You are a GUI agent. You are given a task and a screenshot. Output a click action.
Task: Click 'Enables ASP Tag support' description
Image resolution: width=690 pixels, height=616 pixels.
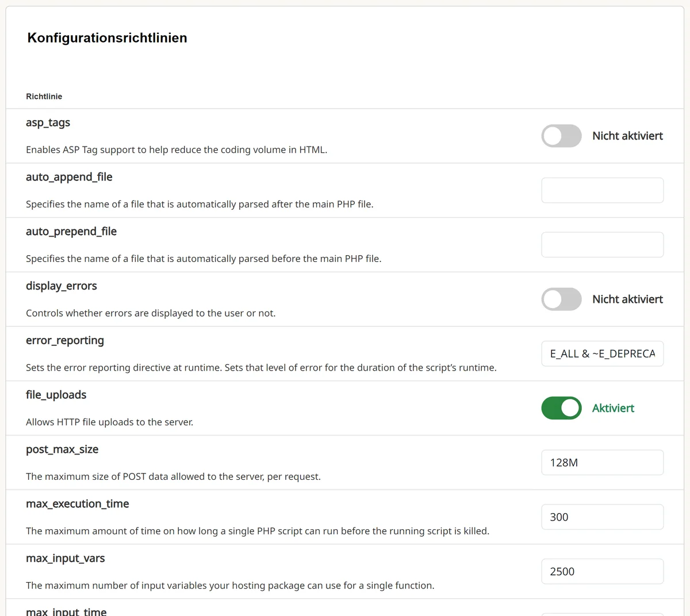tap(177, 150)
